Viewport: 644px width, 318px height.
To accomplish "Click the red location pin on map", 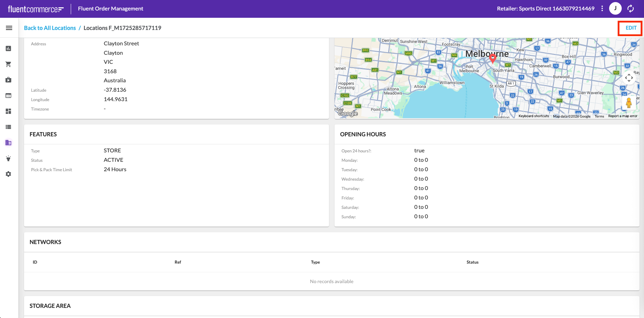I will point(492,58).
